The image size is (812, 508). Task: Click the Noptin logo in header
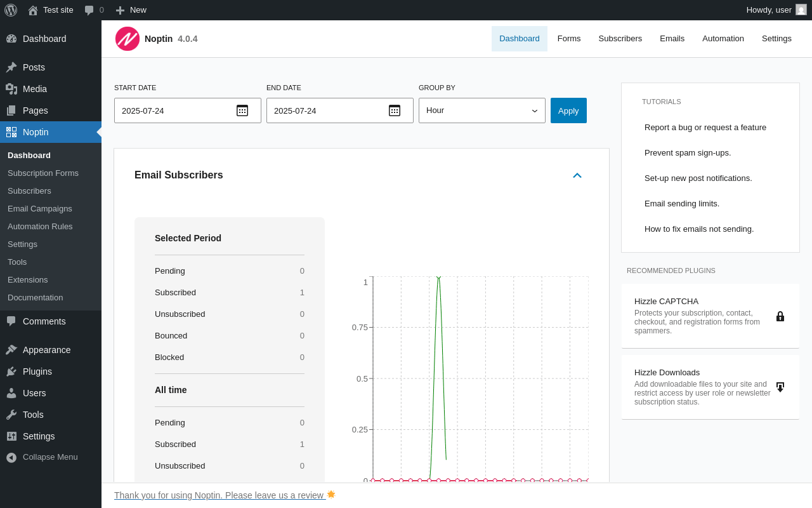pos(128,39)
